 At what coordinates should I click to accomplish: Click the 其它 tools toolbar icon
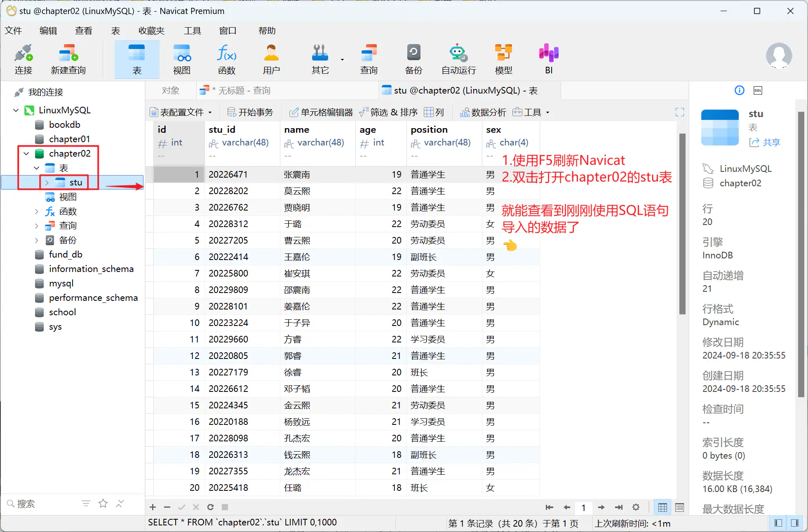click(320, 59)
